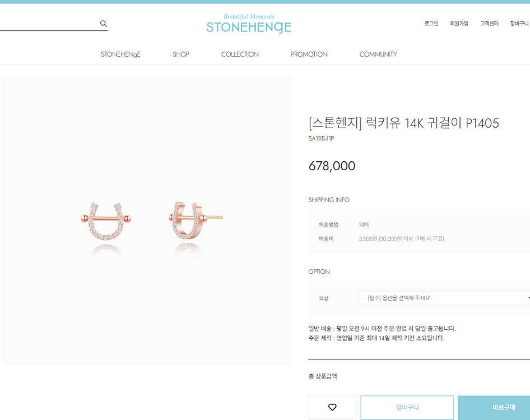530x420 pixels.
Task: Open the STONEHENGE menu
Action: [x=120, y=54]
